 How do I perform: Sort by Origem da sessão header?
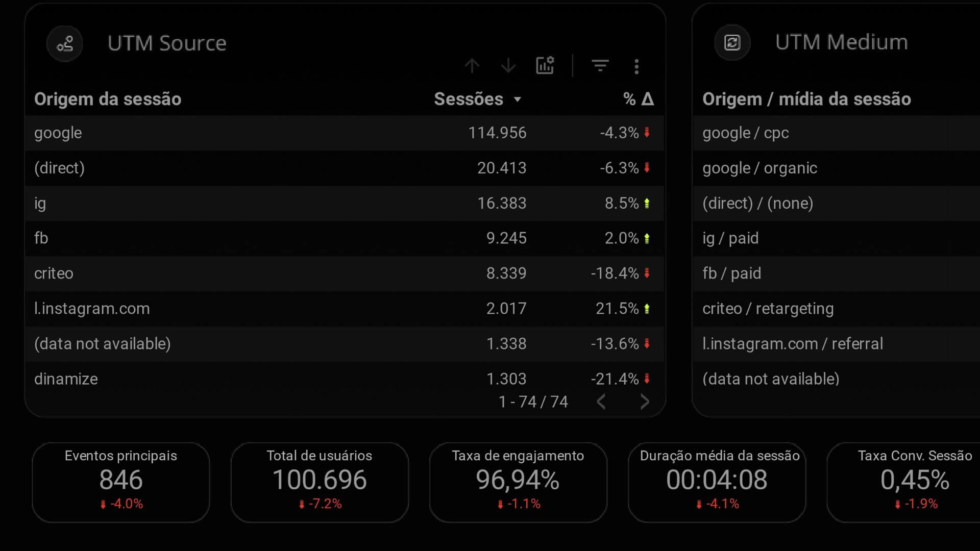[108, 99]
